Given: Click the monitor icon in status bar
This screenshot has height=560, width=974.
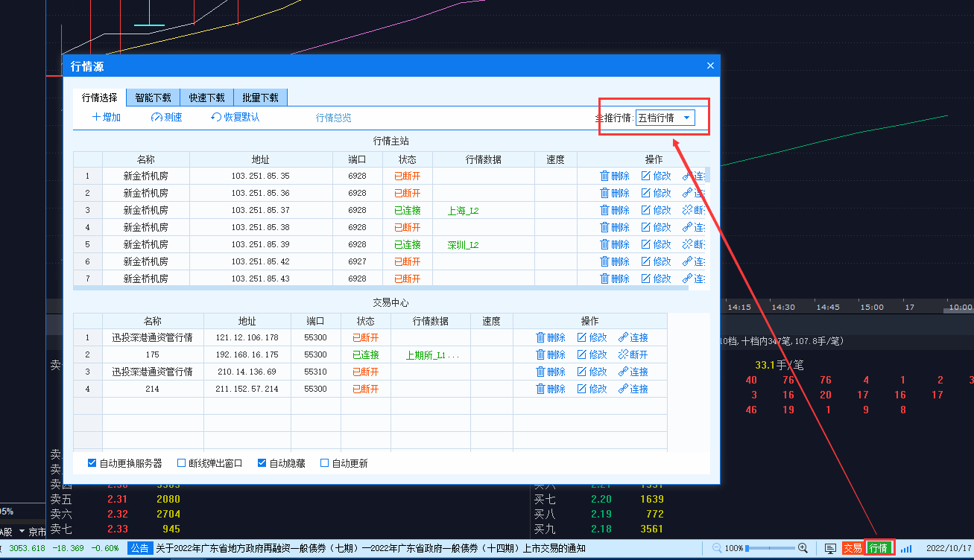Looking at the screenshot, I should (x=830, y=549).
